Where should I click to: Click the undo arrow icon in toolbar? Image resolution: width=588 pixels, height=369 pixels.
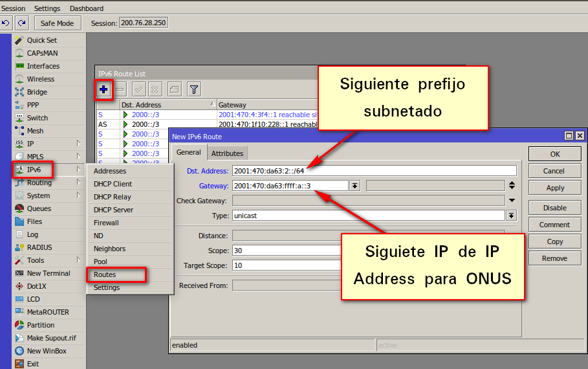pyautogui.click(x=6, y=23)
